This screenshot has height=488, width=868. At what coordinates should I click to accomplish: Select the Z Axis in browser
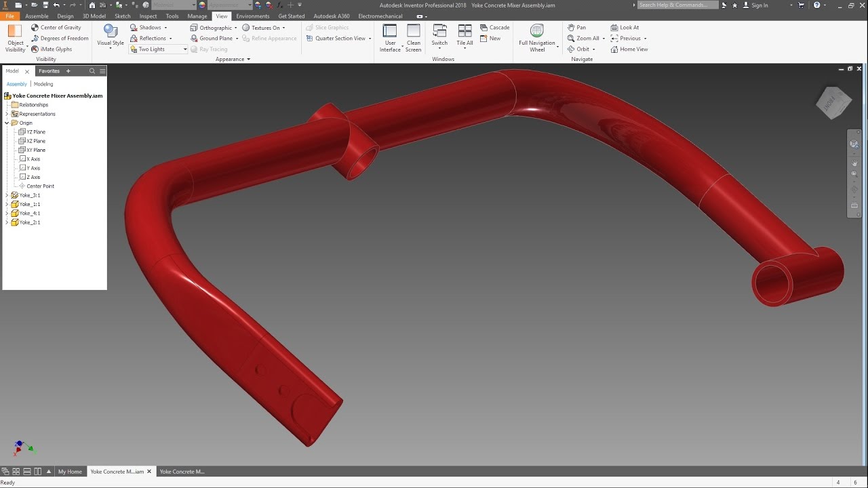point(30,177)
